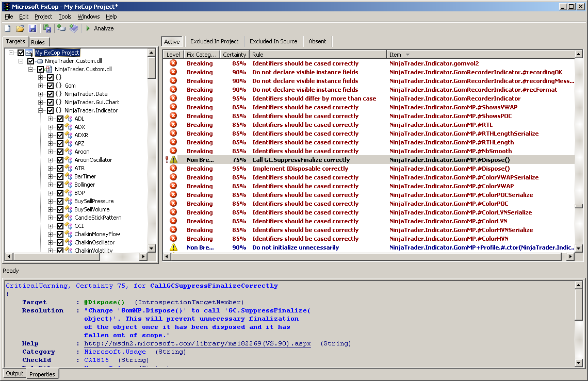588x381 pixels.
Task: Expand the Gom namespace node
Action: click(x=41, y=86)
